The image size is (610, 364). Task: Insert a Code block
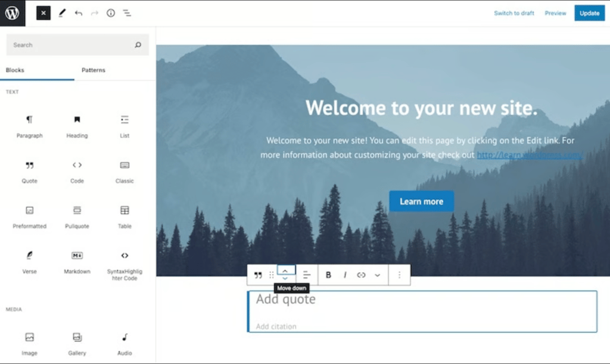pos(77,172)
